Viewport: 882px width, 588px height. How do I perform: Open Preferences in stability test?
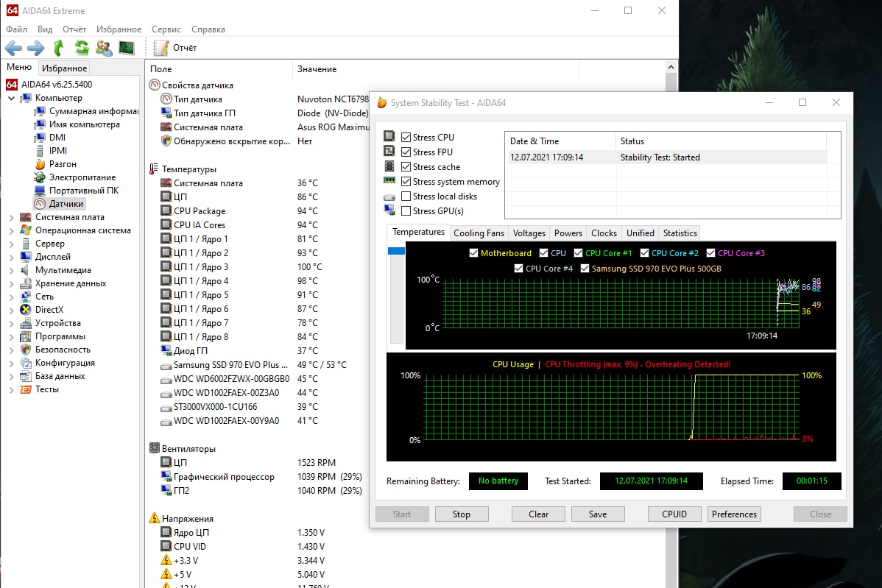(x=734, y=514)
